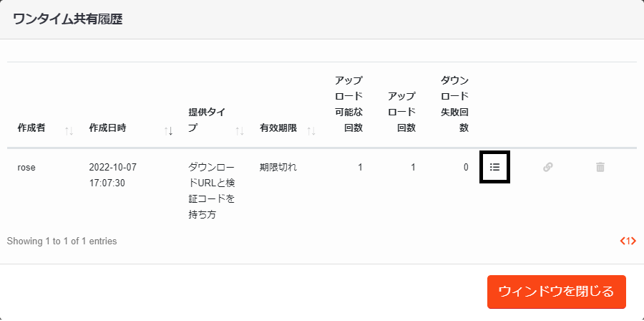Click the 期限切れ status cell

[x=278, y=167]
